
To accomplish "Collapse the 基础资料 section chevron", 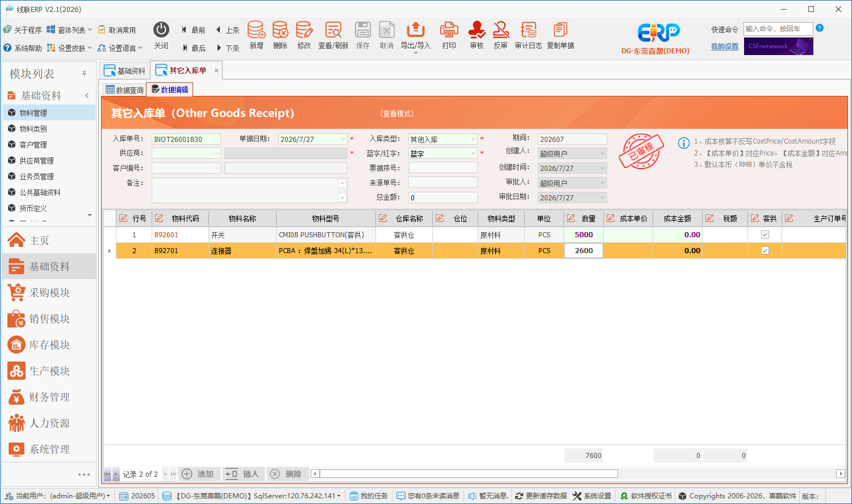I will tap(87, 95).
